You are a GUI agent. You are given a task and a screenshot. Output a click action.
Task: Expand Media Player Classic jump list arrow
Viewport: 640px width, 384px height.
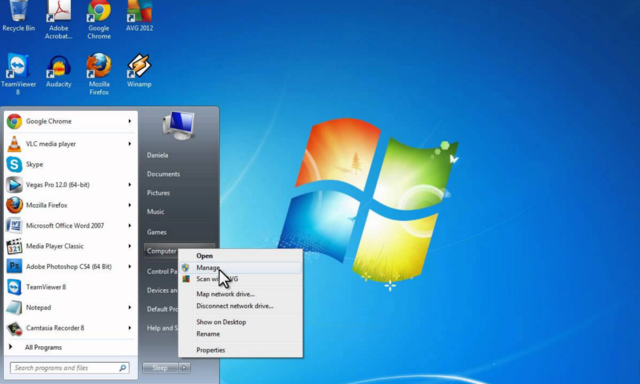(130, 246)
